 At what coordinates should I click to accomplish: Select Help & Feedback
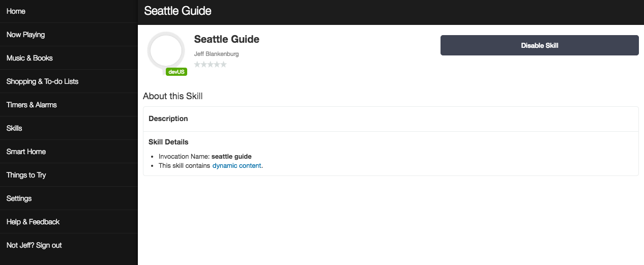click(33, 222)
